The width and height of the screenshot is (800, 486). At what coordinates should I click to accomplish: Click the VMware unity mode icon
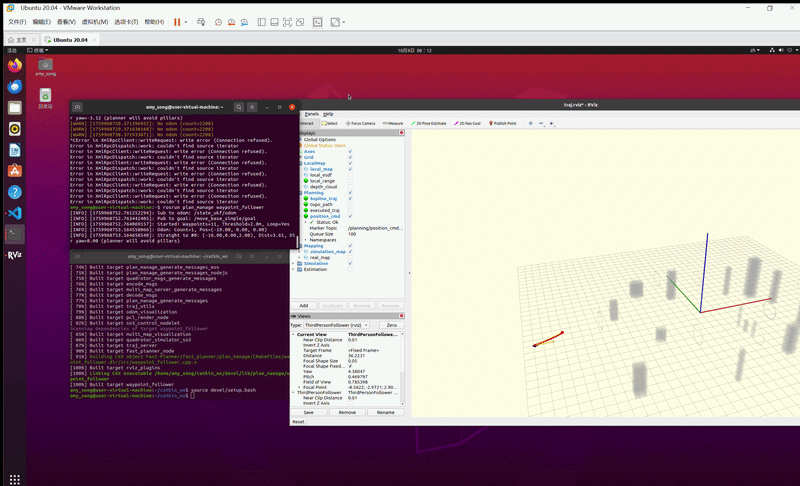click(x=300, y=22)
